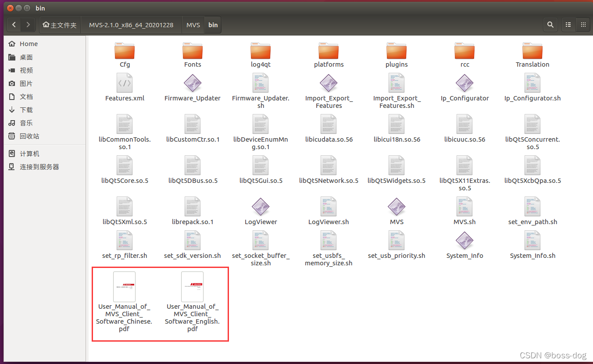The image size is (593, 364).
Task: Select the libQt5Core.so.5 library icon
Action: (x=125, y=165)
